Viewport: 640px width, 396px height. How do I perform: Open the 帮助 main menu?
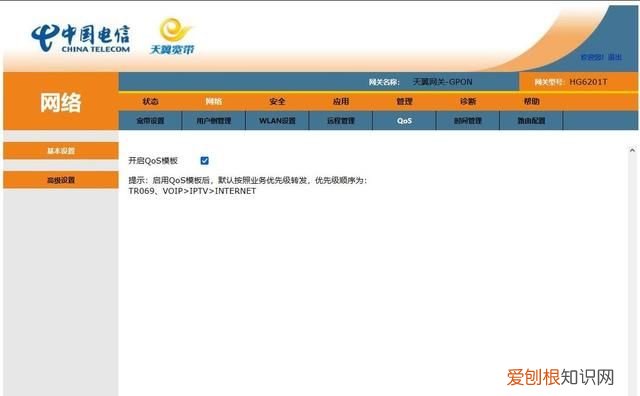pos(532,101)
